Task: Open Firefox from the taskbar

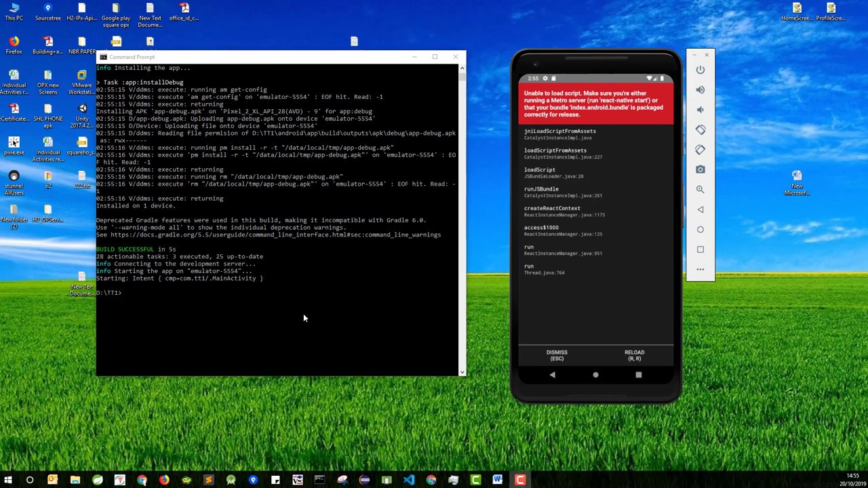Action: 164,481
